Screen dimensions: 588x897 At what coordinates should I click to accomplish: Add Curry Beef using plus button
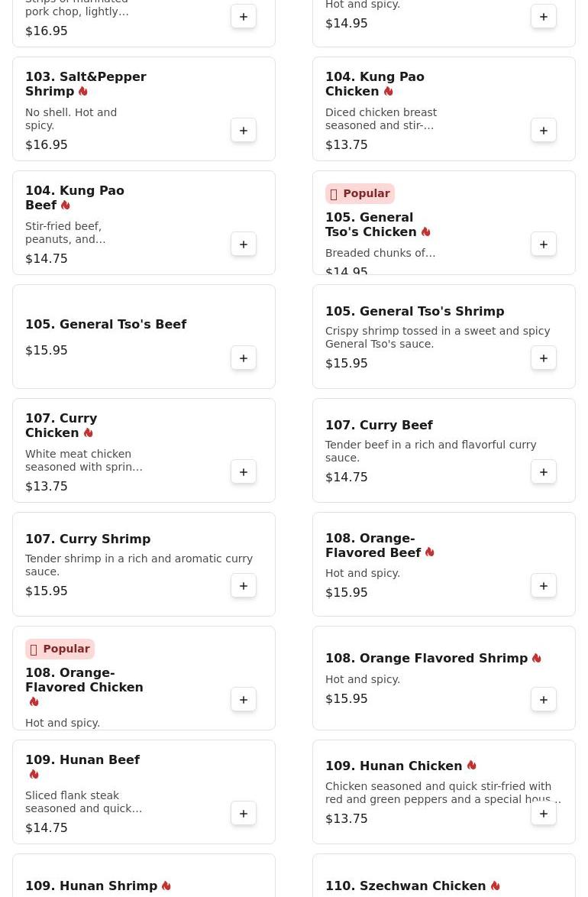tap(544, 472)
